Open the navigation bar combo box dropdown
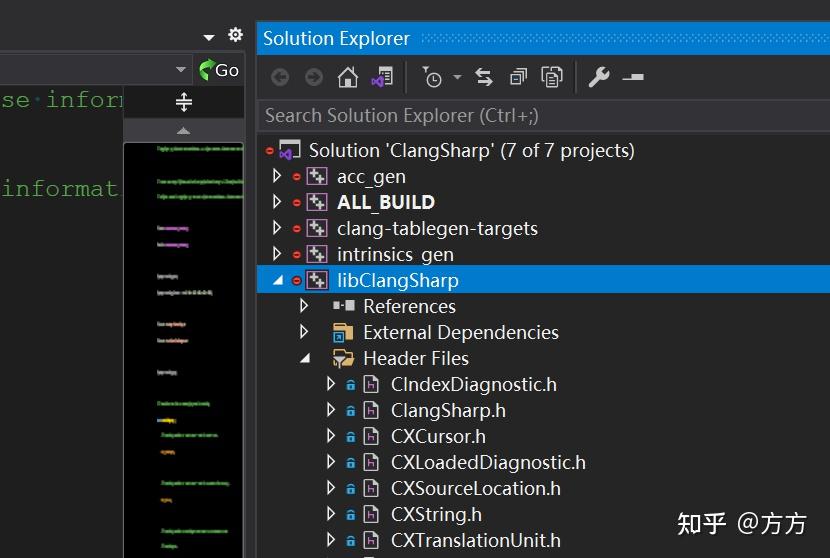 pyautogui.click(x=181, y=70)
